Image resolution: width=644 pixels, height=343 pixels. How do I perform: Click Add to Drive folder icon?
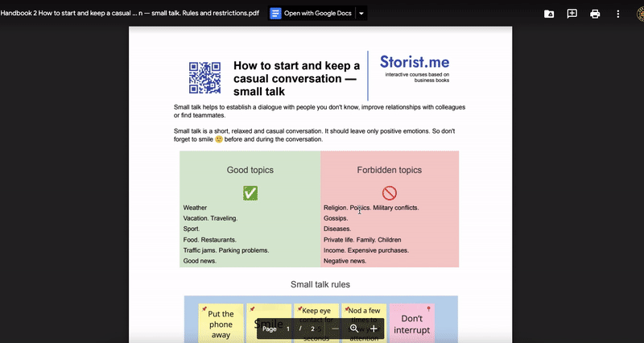click(549, 14)
